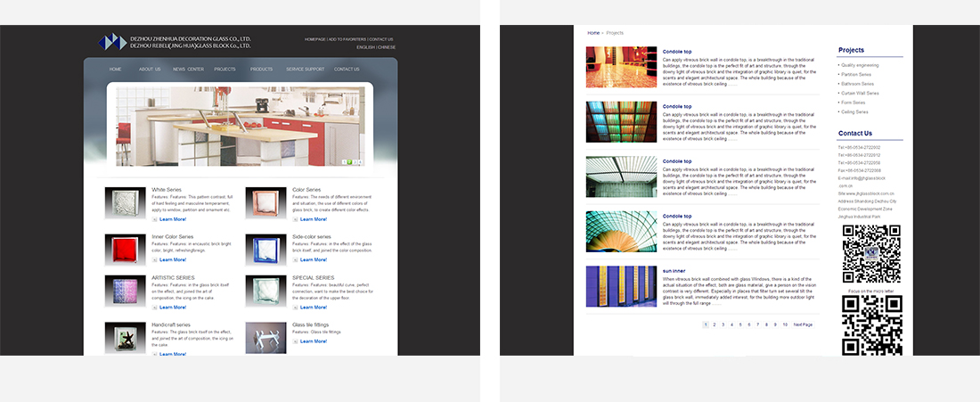Click Learn More under SPECIAL SERIES
Image resolution: width=980 pixels, height=402 pixels.
pos(313,307)
